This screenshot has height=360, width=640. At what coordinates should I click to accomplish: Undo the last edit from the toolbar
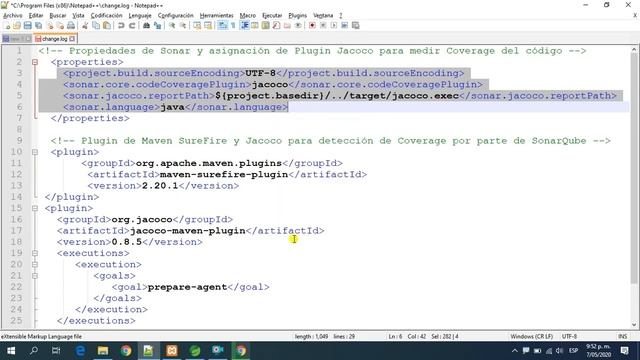coord(121,25)
